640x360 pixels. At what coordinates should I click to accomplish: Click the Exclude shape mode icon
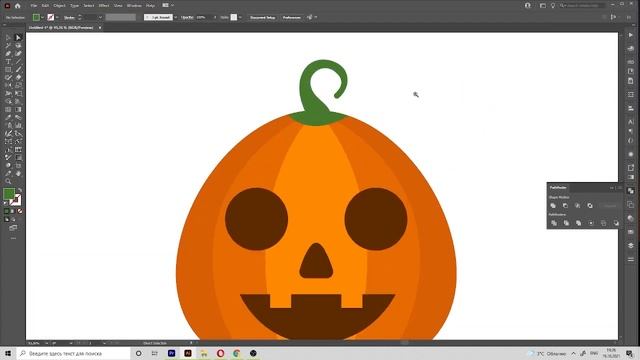point(590,205)
